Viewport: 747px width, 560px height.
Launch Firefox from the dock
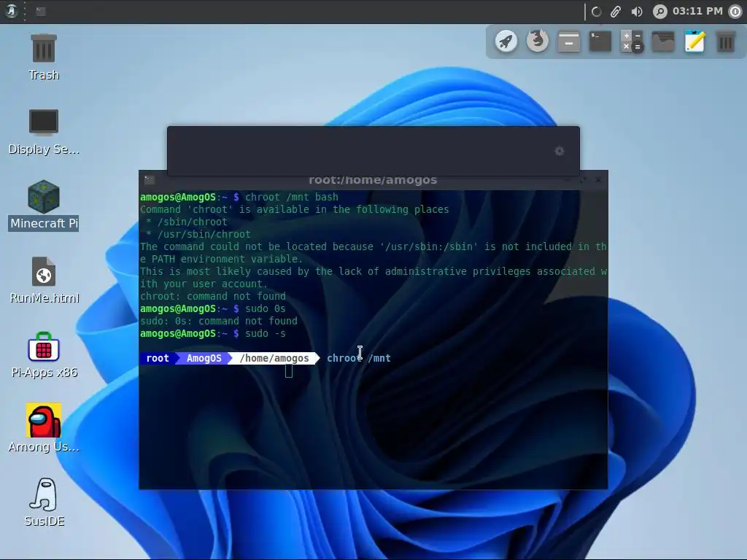click(x=538, y=42)
